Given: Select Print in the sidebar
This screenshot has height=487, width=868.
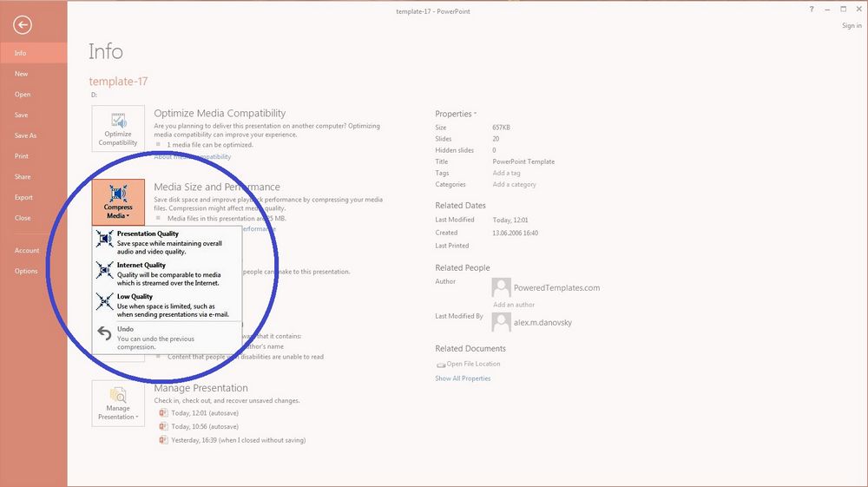Looking at the screenshot, I should [34, 156].
